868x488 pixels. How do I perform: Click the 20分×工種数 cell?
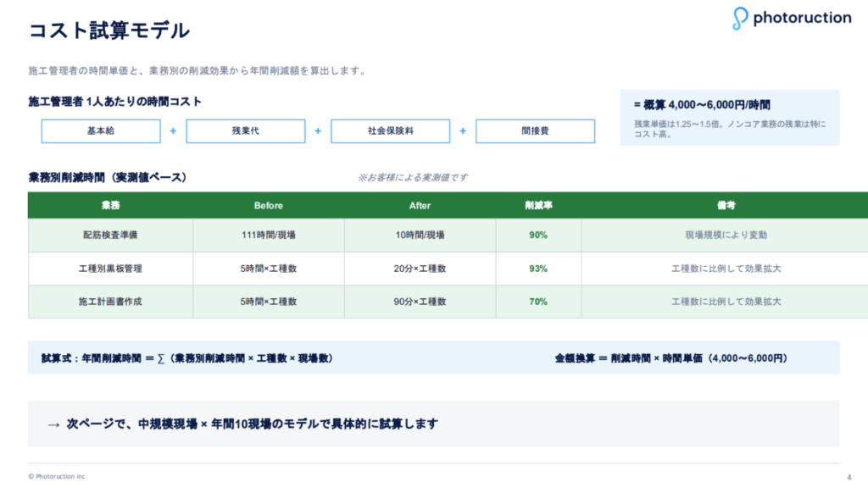(x=420, y=269)
